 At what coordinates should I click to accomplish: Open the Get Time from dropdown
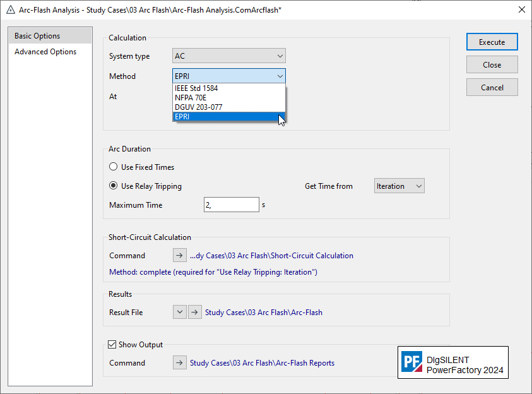[x=399, y=186]
